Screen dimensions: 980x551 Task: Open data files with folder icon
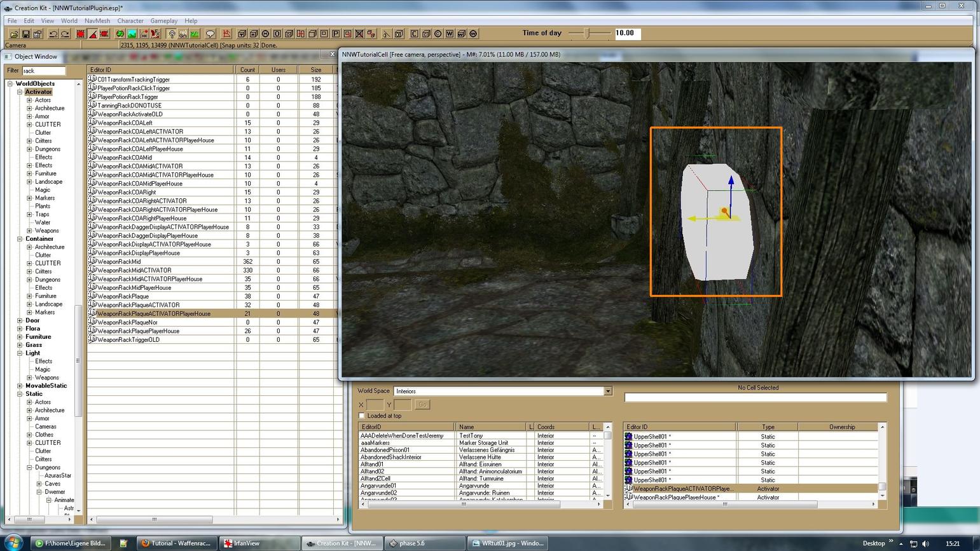(x=14, y=34)
